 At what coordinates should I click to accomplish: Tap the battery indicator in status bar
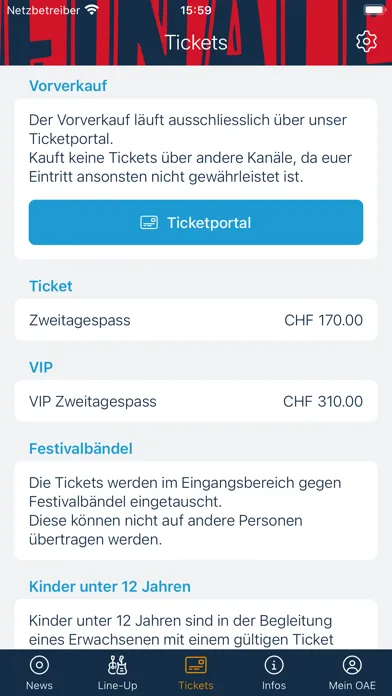374,10
